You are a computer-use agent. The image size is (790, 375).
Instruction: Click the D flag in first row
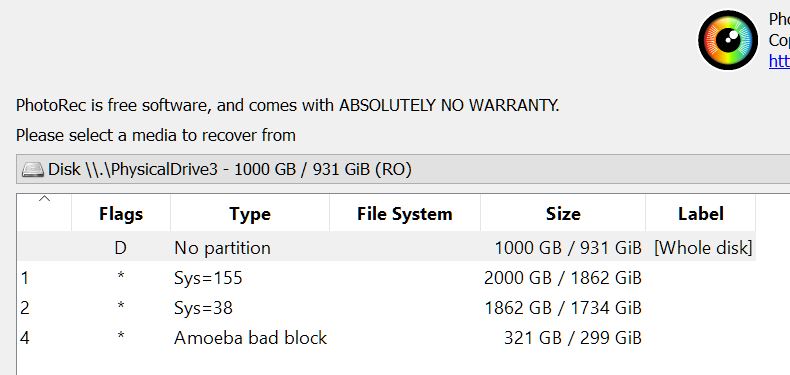[120, 247]
